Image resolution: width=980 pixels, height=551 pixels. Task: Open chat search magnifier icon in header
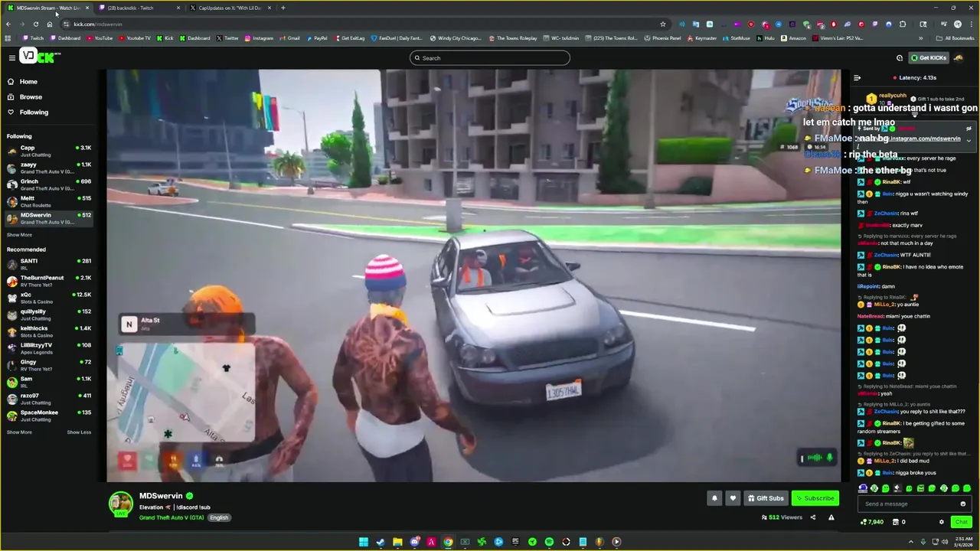[900, 58]
